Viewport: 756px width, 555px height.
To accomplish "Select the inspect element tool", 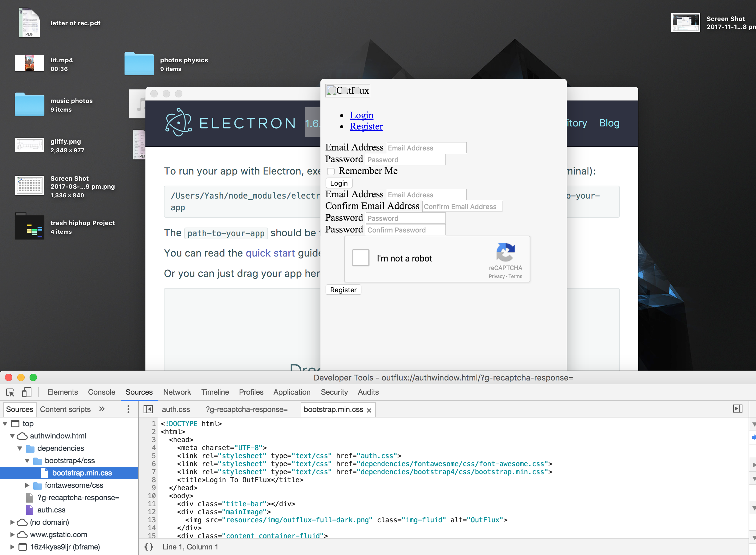I will 10,392.
